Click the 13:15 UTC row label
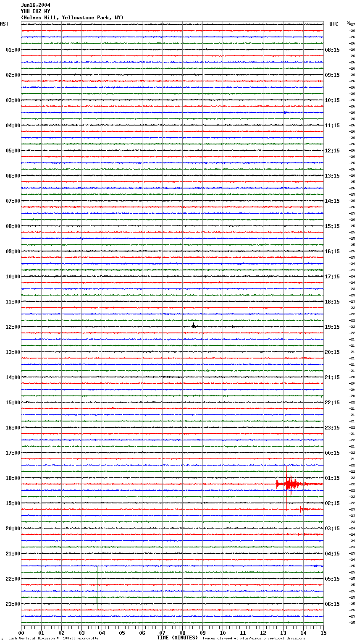 [x=332, y=176]
